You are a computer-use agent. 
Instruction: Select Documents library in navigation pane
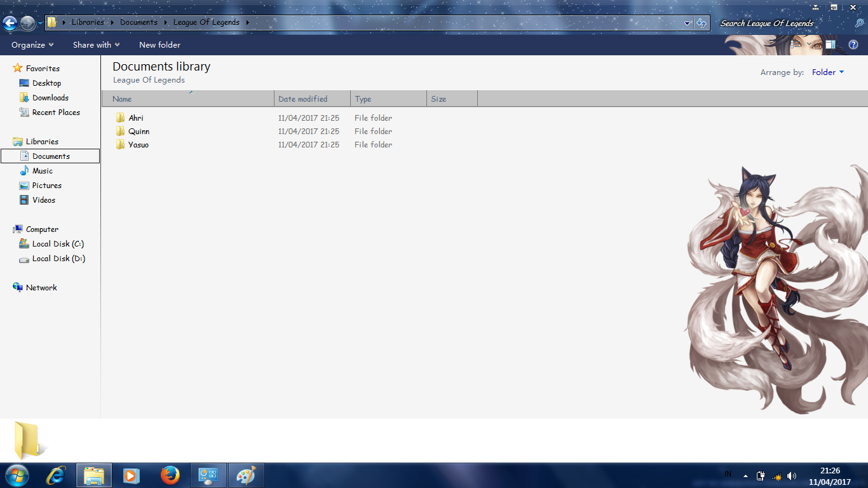pyautogui.click(x=51, y=156)
